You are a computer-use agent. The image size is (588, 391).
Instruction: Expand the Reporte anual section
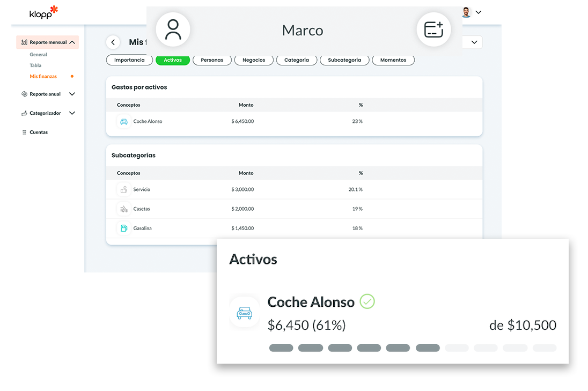click(72, 94)
